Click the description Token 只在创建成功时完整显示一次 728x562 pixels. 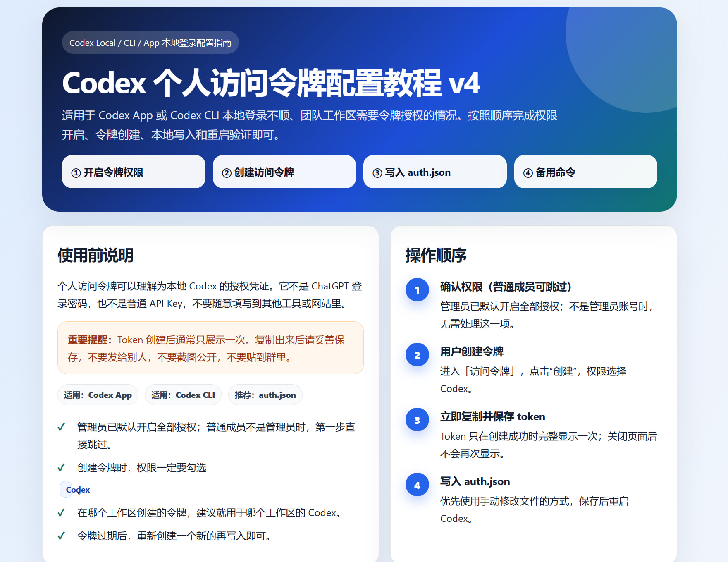pyautogui.click(x=549, y=445)
